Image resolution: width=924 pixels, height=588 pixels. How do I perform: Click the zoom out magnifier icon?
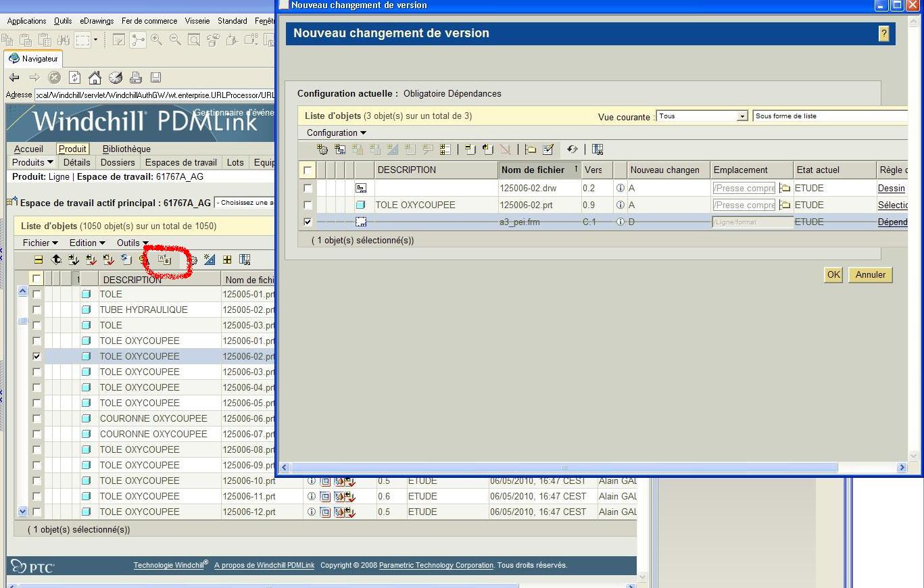tap(176, 40)
